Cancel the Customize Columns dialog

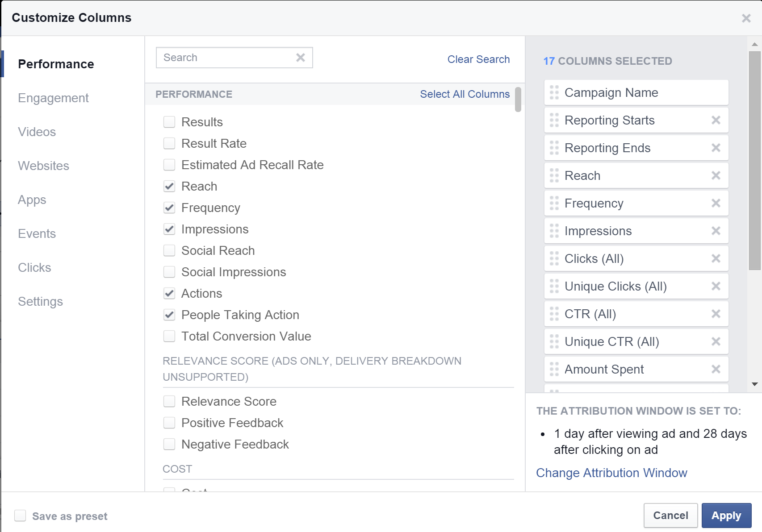click(x=670, y=515)
